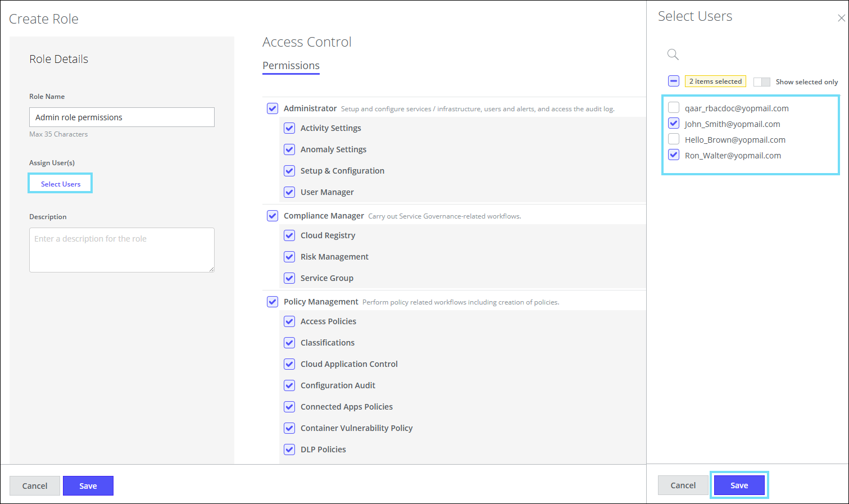Toggle the DLP Policies checkbox

click(289, 449)
